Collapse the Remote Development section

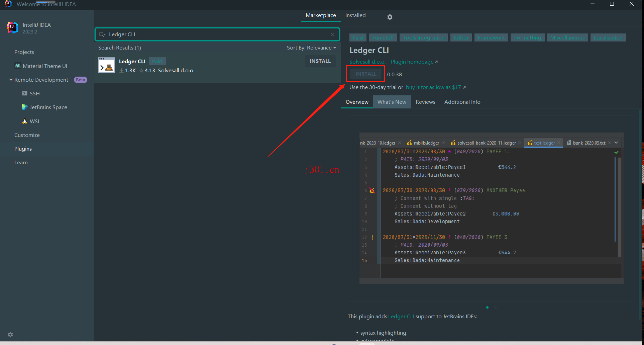point(11,80)
